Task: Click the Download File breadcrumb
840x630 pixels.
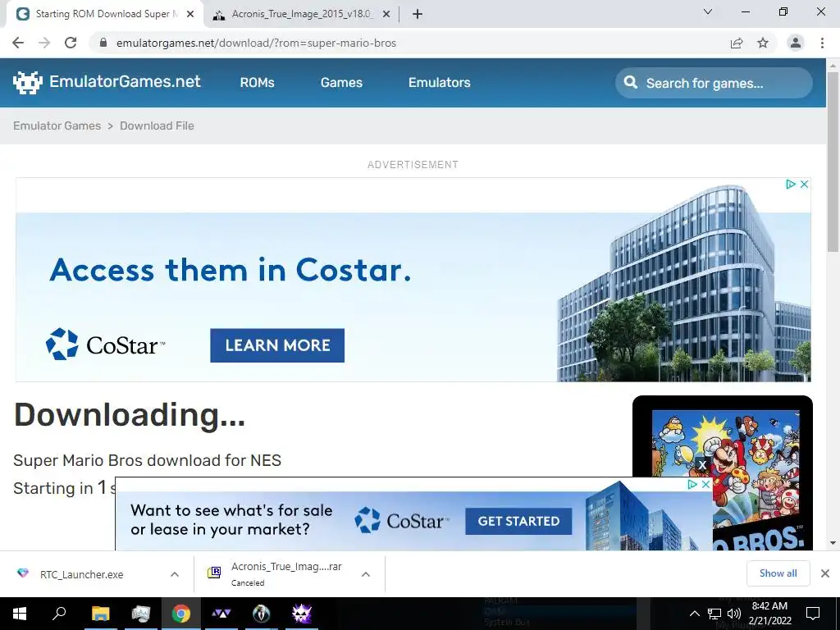Action: click(x=157, y=126)
